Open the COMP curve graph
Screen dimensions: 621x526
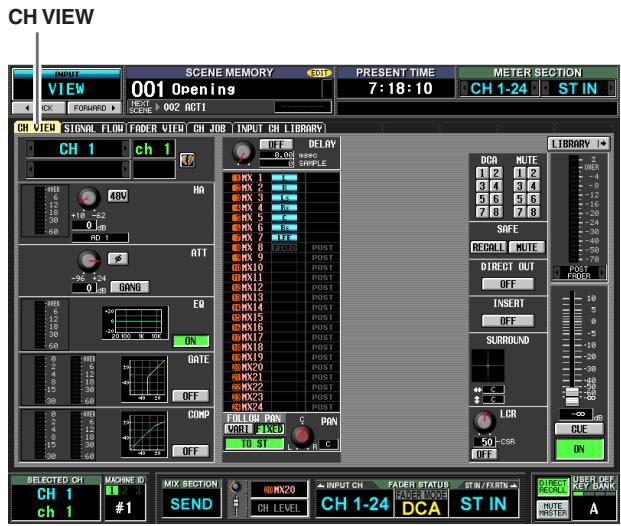pos(144,434)
